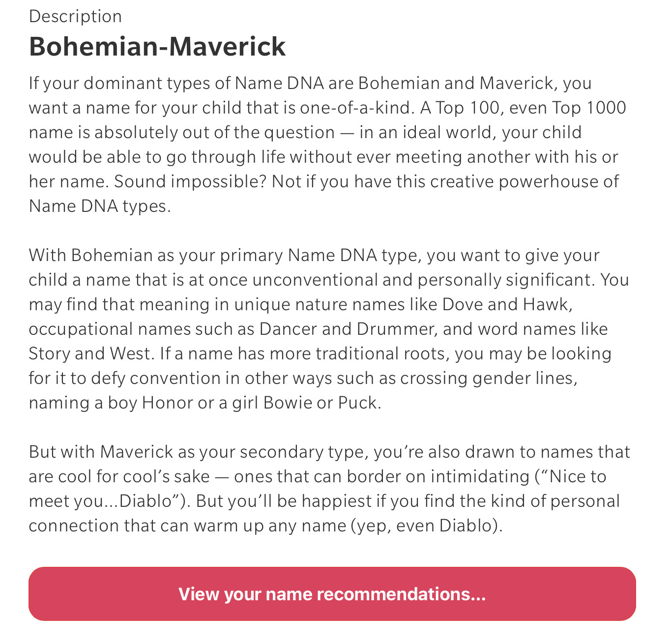Click the Description label at the top
This screenshot has height=644, width=671.
(x=75, y=16)
